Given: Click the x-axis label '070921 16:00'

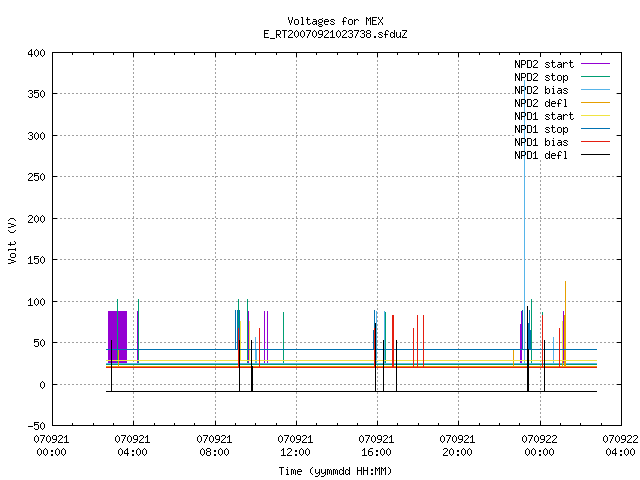Looking at the screenshot, I should pyautogui.click(x=376, y=446).
